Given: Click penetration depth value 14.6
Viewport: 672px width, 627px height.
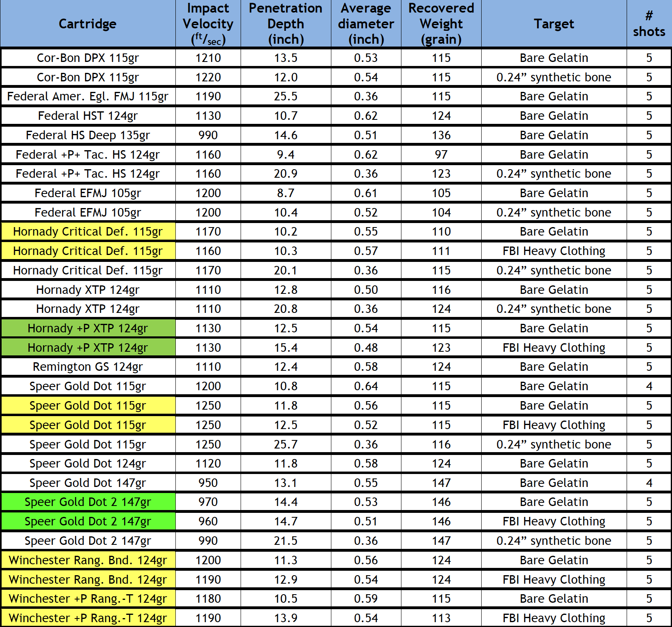Looking at the screenshot, I should tap(286, 135).
